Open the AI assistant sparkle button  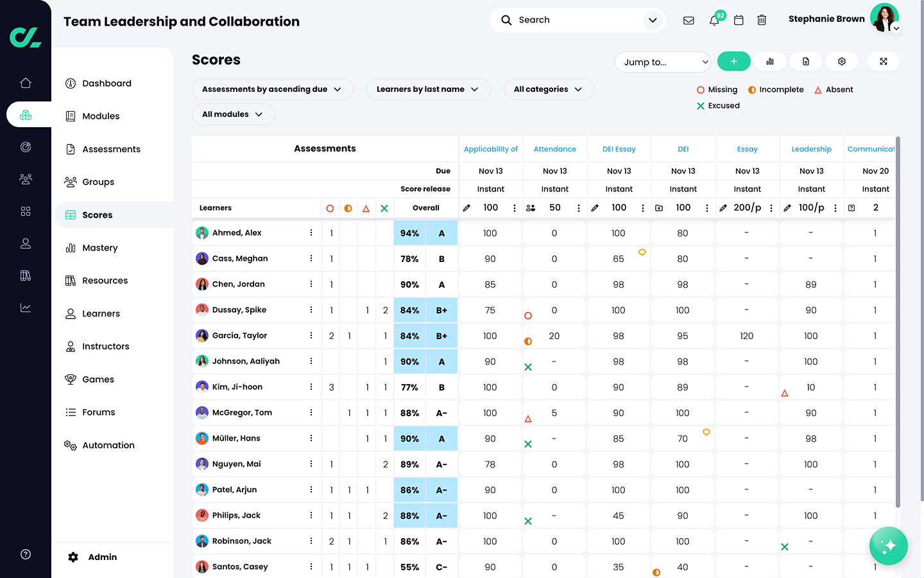coord(889,547)
